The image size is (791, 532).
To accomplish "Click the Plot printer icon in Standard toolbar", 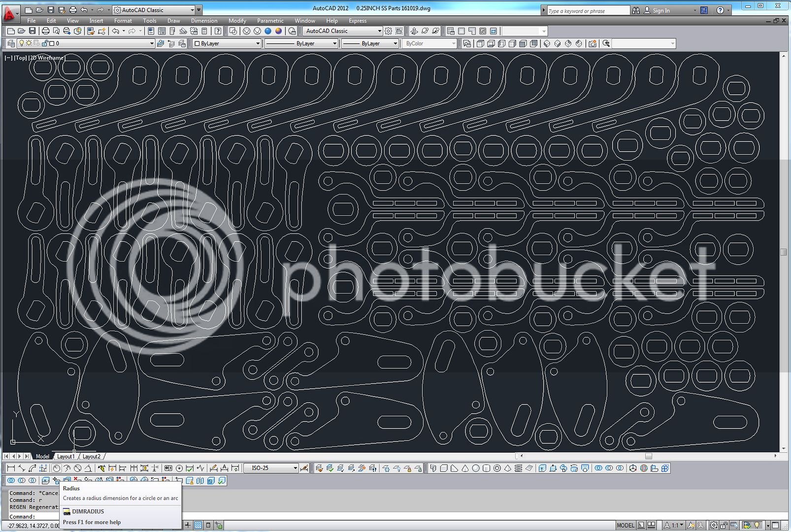I will click(x=46, y=31).
